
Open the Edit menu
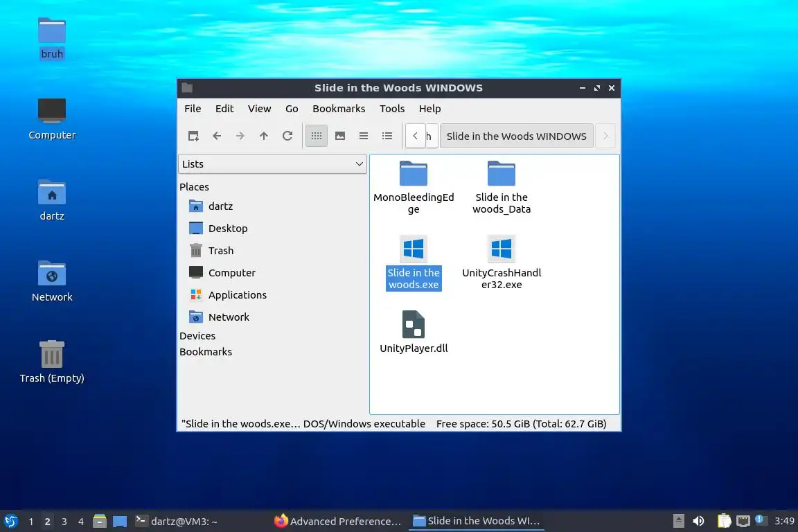[224, 109]
